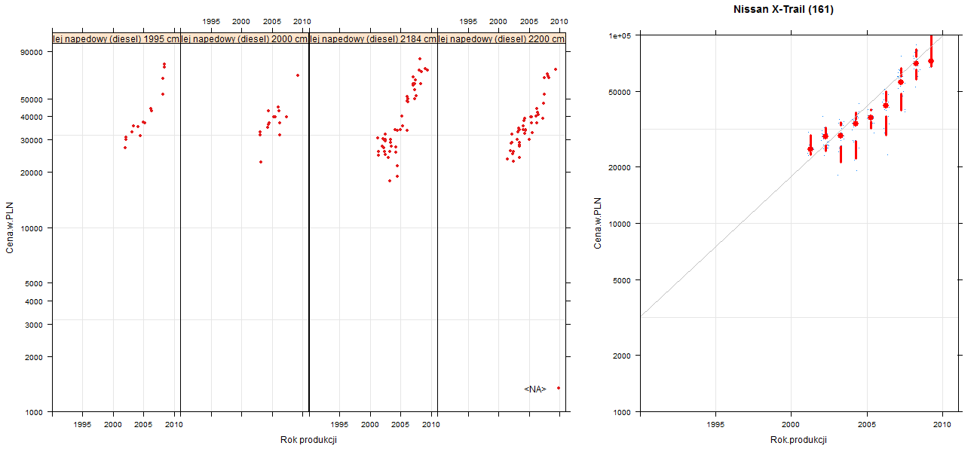This screenshot has width=980, height=452.
Task: Click the "2005" year tick below the 2184 cm panel
Action: pos(401,425)
